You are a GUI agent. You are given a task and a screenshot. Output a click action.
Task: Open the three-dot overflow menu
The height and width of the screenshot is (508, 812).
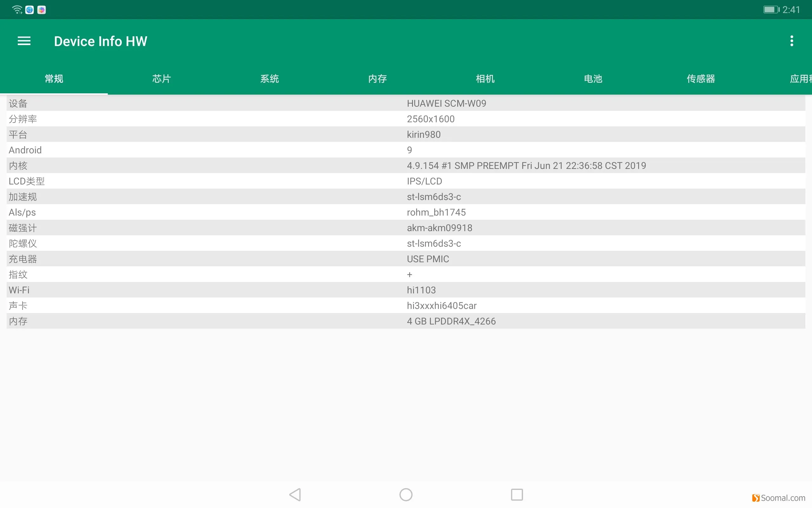791,41
